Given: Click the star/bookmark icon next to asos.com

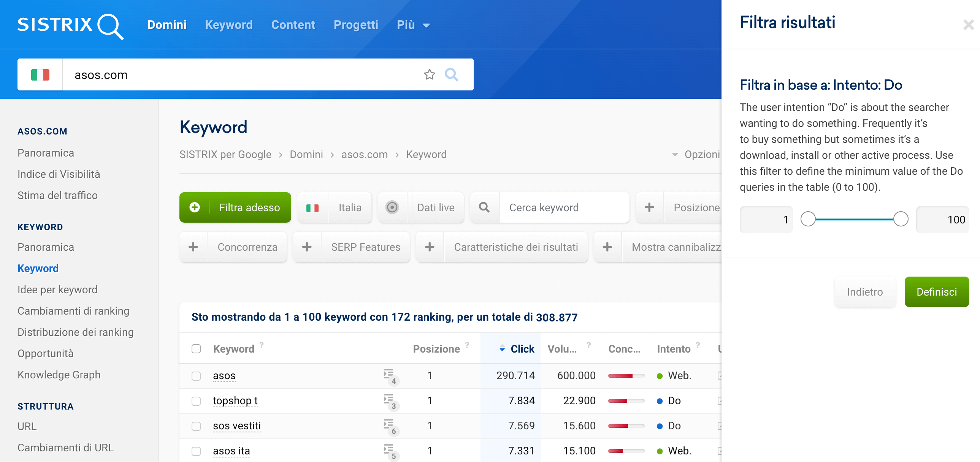Looking at the screenshot, I should pos(430,76).
